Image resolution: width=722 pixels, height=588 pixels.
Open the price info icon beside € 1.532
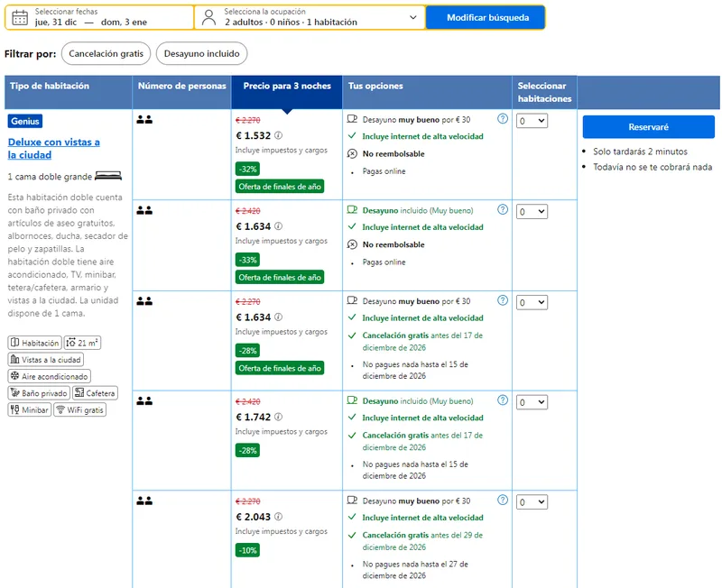click(279, 135)
